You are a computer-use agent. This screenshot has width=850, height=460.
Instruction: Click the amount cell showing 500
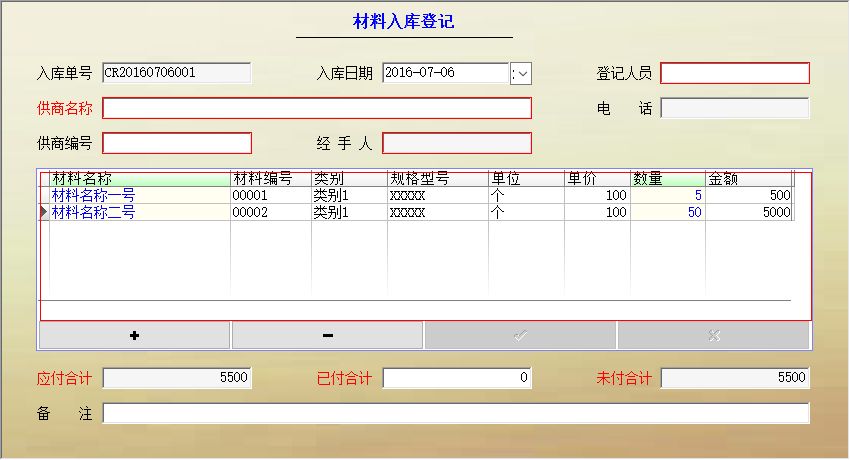[x=749, y=195]
